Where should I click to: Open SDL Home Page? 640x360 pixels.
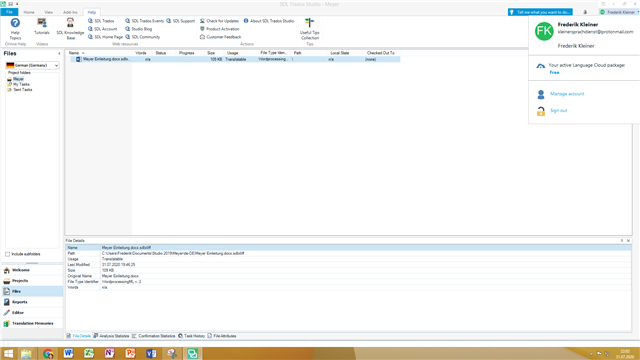pyautogui.click(x=105, y=37)
